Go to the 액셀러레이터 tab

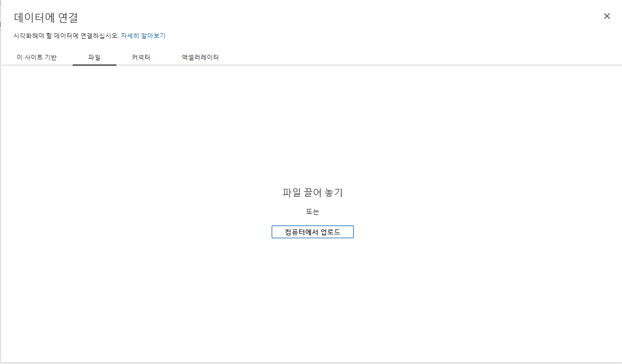[200, 58]
